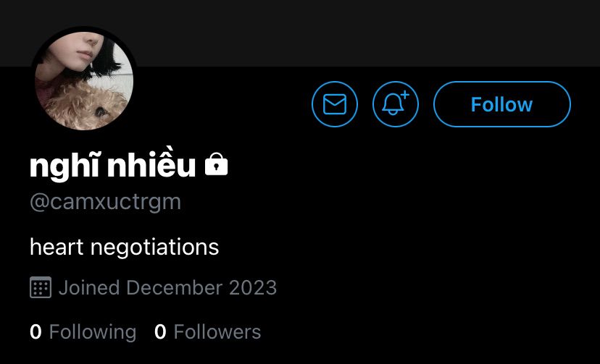Viewport: 600px width, 364px height.
Task: Open direct message via envelope icon
Action: pos(335,104)
